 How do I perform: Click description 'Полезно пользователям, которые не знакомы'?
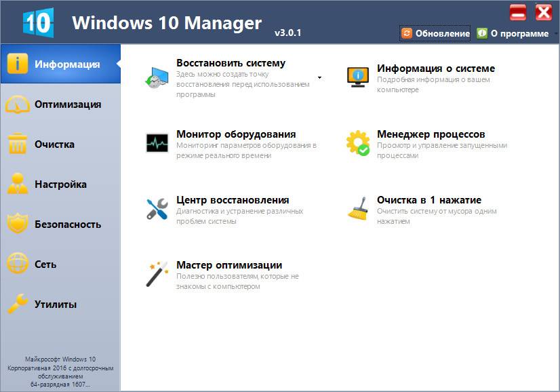tap(237, 281)
